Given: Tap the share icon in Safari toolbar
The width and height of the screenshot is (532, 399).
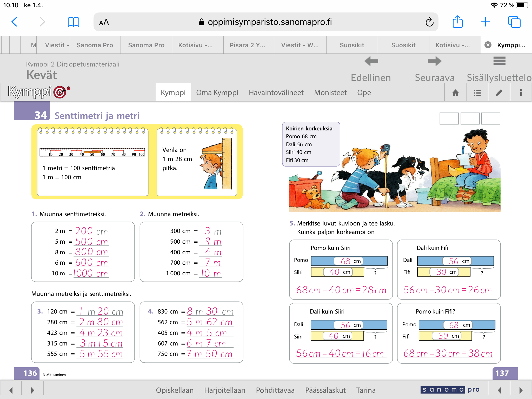Looking at the screenshot, I should pos(457,22).
